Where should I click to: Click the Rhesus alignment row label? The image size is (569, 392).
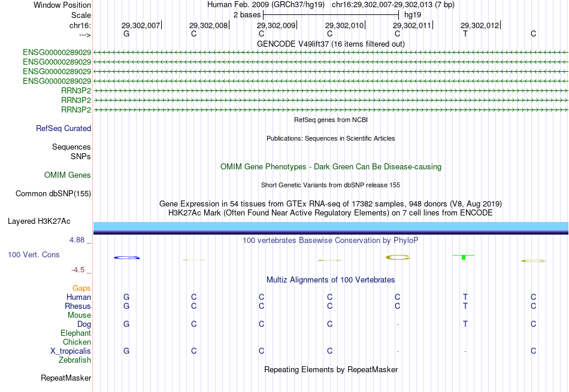[x=78, y=306]
